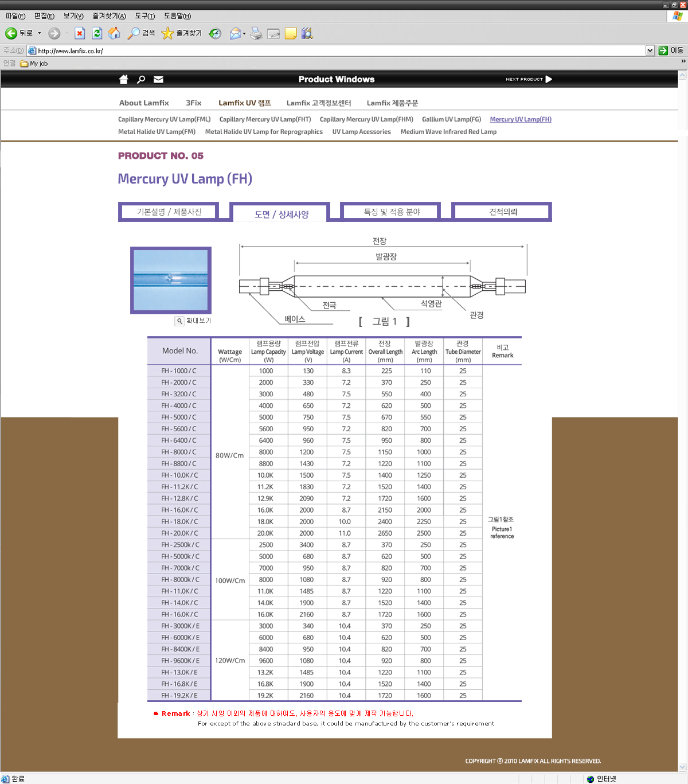Click the website home icon in black bar
Screen dimensions: 688x784
point(123,79)
